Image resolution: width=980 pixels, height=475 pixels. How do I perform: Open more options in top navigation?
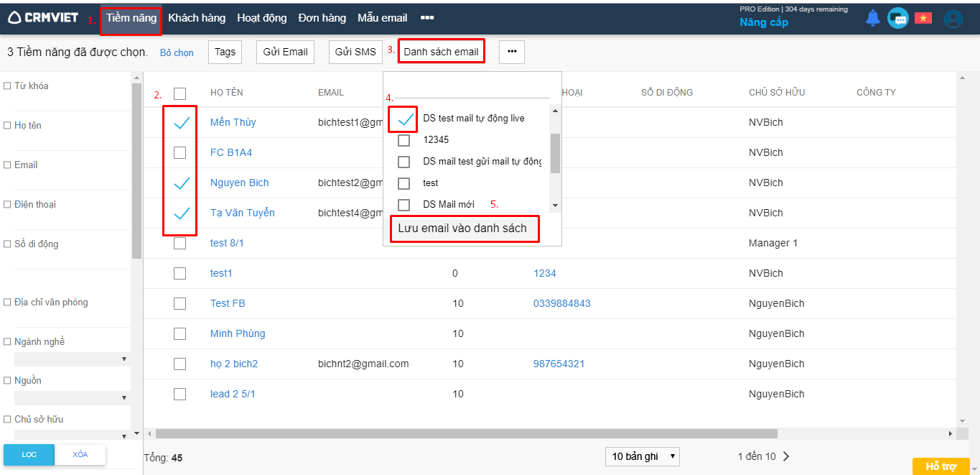pos(427,18)
